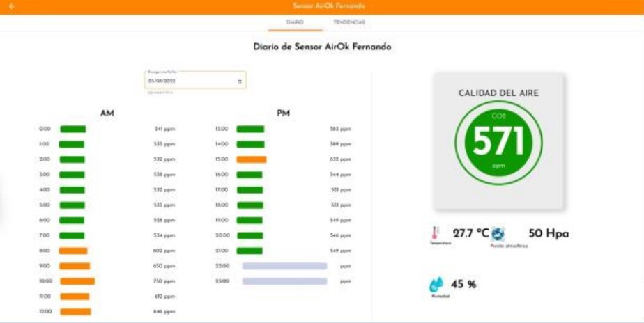
Task: Click the 45 % humidity value
Action: [463, 284]
